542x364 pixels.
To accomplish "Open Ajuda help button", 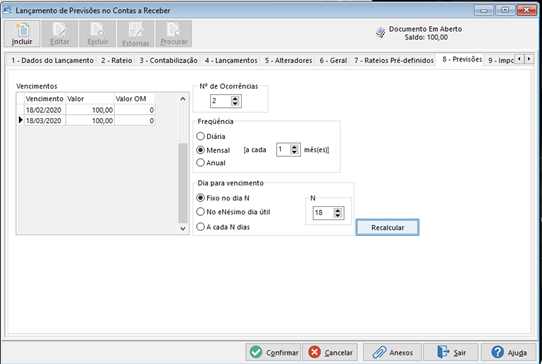I will pyautogui.click(x=508, y=352).
